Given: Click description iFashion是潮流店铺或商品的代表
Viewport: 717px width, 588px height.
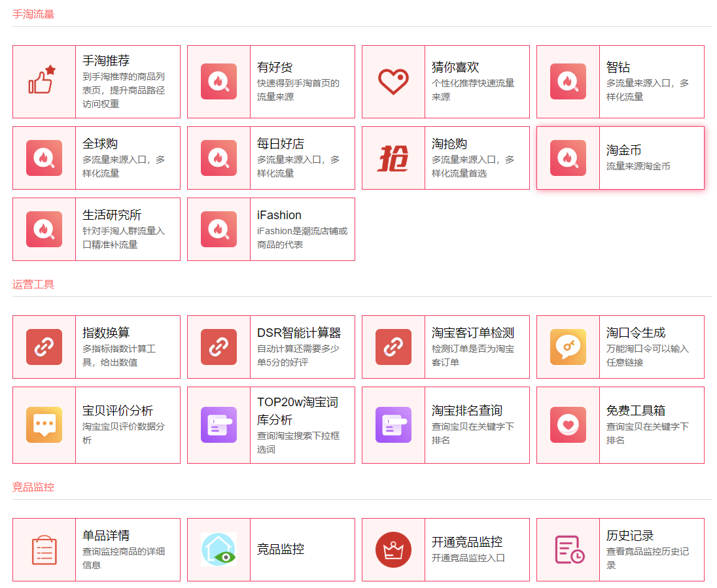Looking at the screenshot, I should tap(302, 238).
